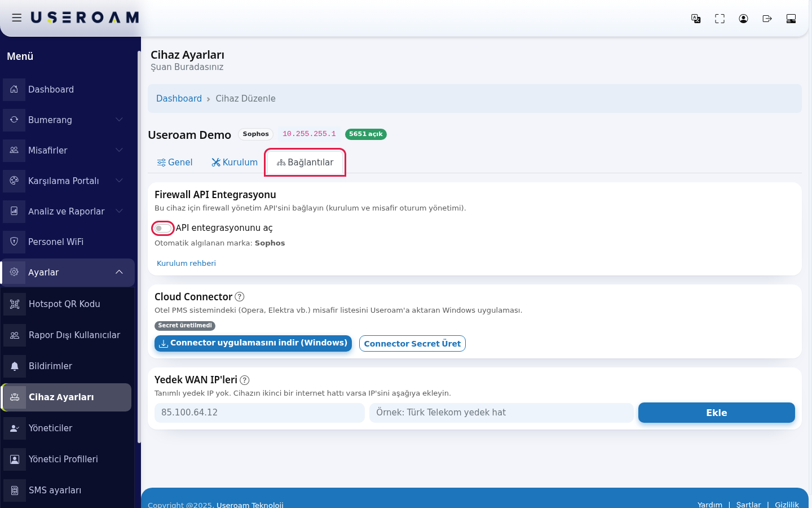Click the Bumerang sidebar icon
812x508 pixels.
point(14,120)
